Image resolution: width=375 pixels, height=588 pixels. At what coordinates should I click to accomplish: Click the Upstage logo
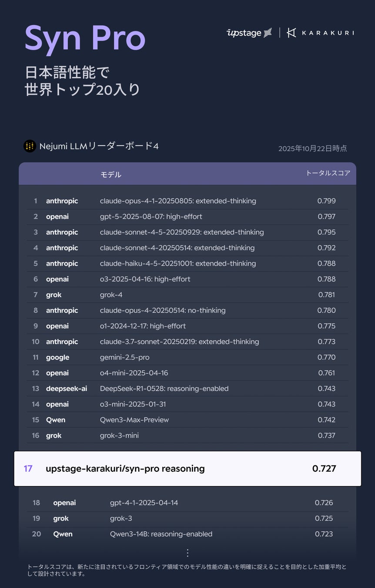tap(249, 33)
